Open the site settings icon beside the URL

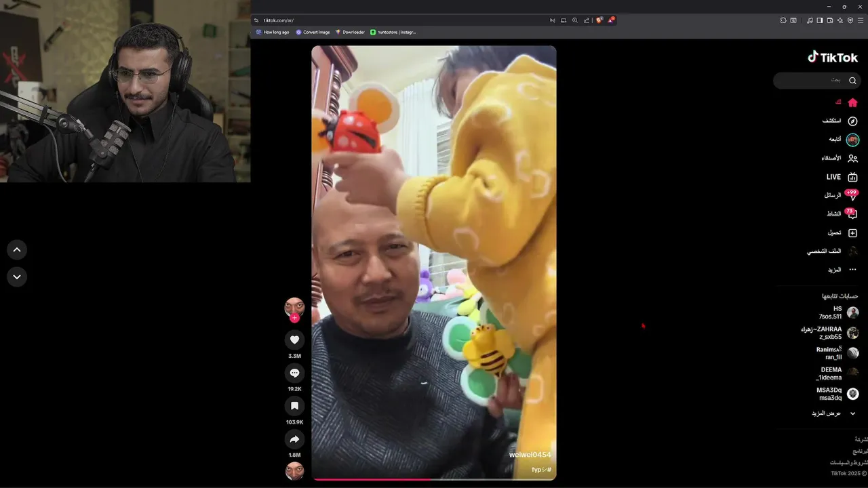click(256, 20)
